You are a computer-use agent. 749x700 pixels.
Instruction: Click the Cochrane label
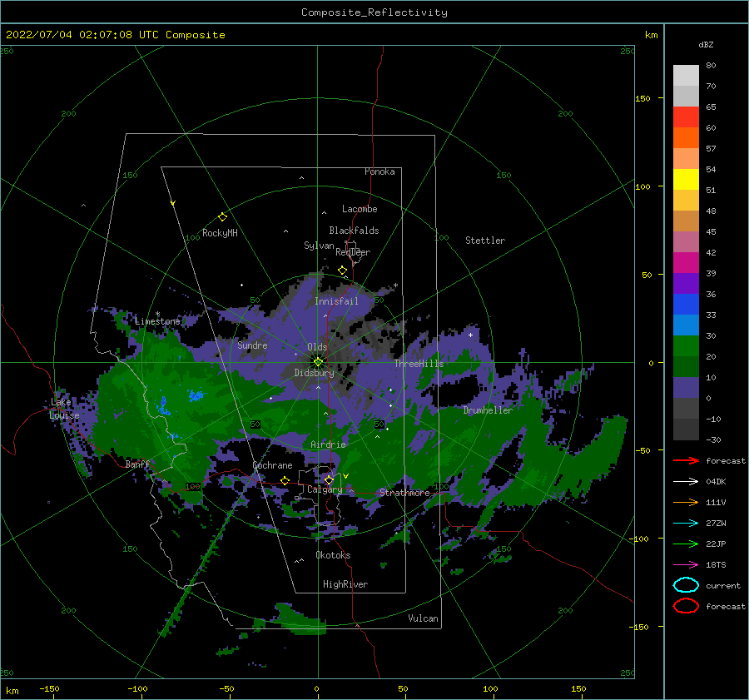pos(272,465)
